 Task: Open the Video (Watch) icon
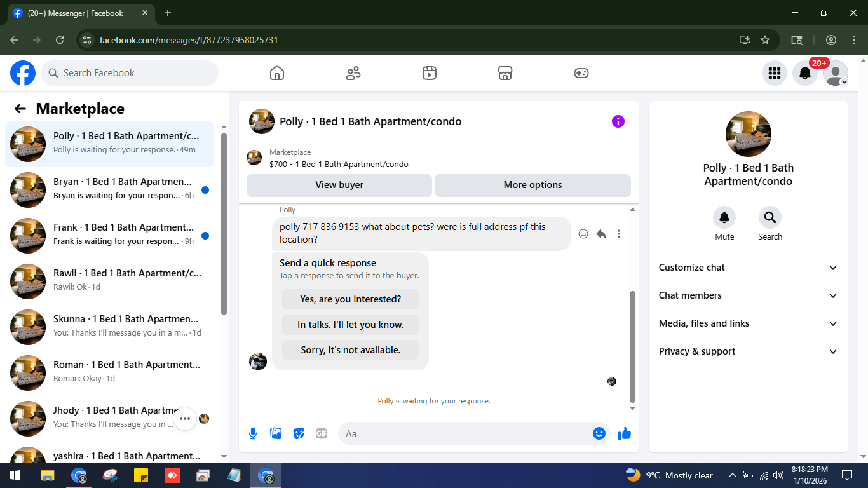tap(430, 73)
